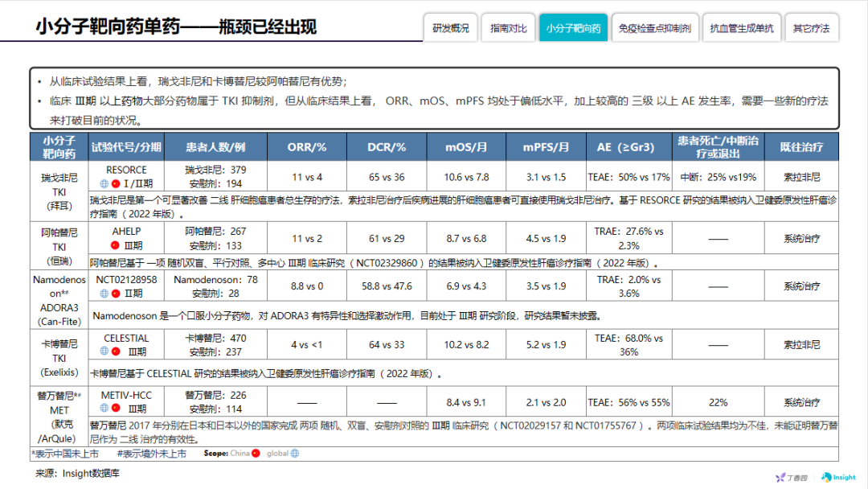Screen dimensions: 868x489
Task: Click the globe icon under NCT02128958
Action: (104, 294)
